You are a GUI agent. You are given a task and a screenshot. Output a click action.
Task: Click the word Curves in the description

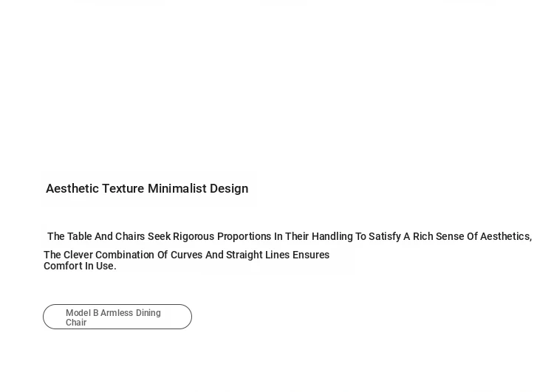(x=184, y=255)
